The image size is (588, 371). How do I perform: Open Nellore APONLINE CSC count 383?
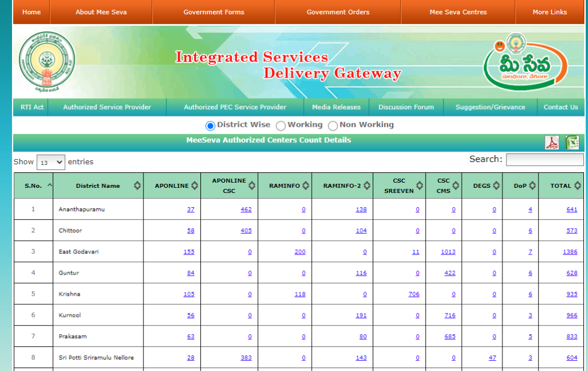pos(246,357)
